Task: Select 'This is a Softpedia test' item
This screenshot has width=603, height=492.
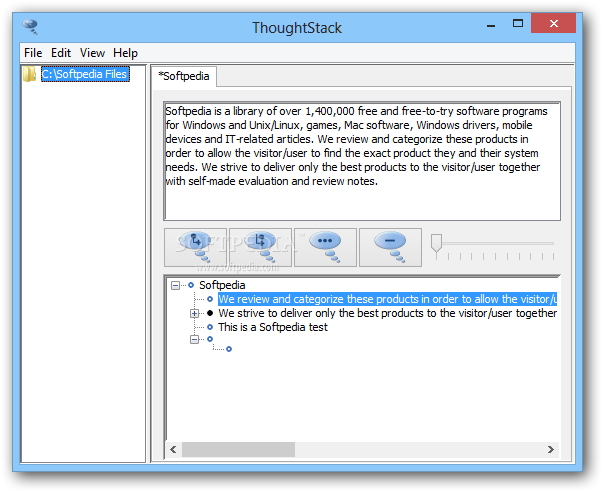Action: [x=273, y=327]
